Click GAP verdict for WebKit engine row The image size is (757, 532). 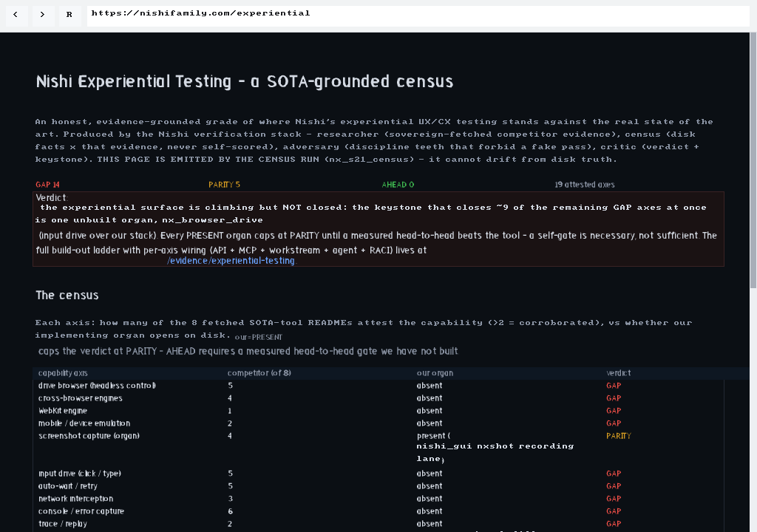(614, 411)
